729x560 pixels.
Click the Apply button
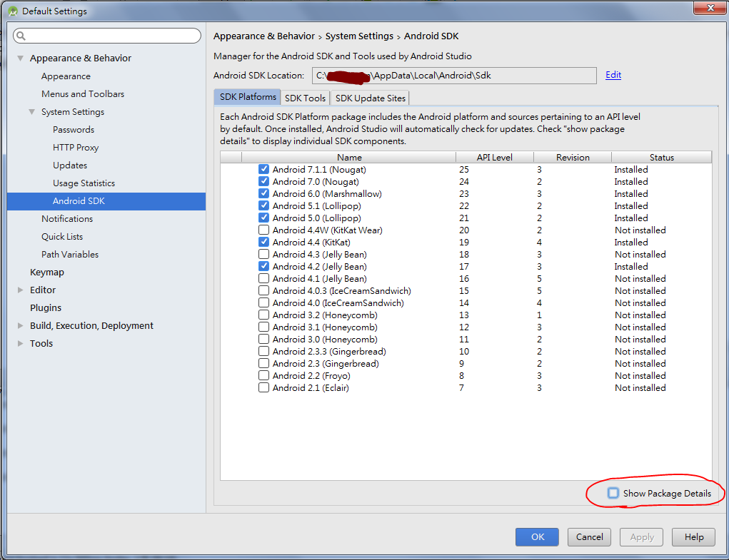coord(642,536)
